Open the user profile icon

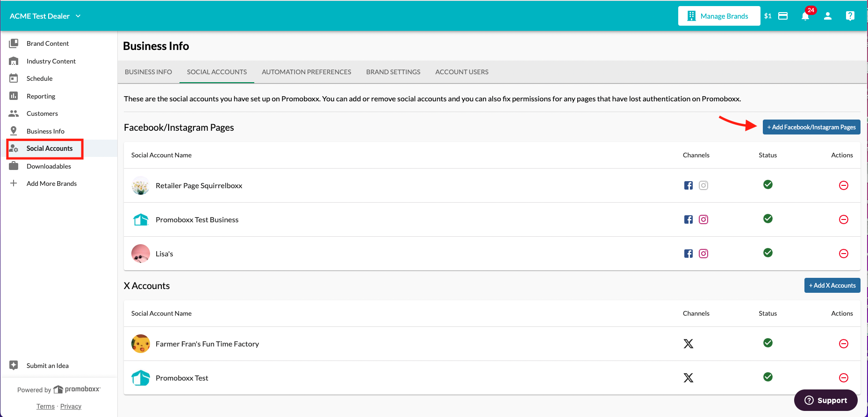[x=828, y=16]
